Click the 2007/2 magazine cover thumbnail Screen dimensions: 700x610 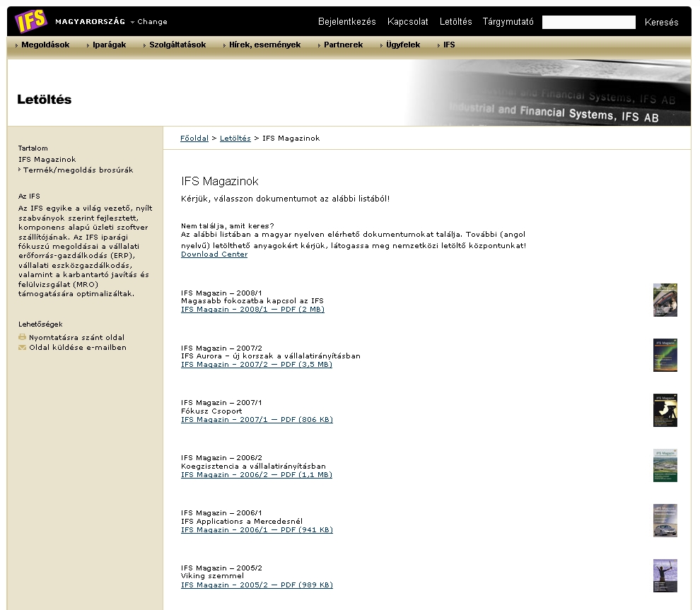[665, 356]
